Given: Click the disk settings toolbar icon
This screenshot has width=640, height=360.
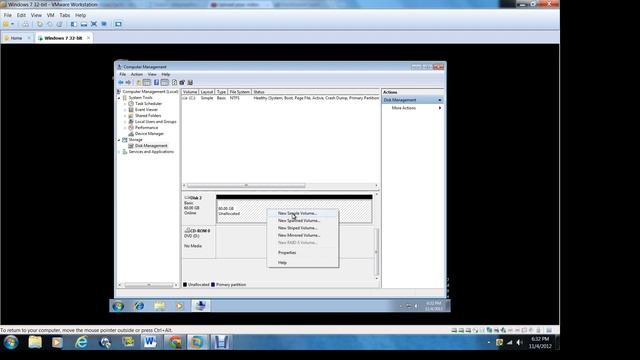Looking at the screenshot, I should [182, 82].
